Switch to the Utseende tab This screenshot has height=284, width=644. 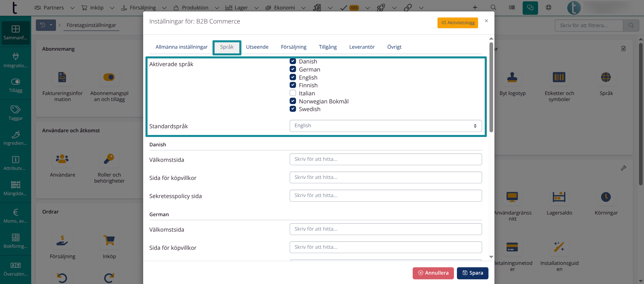pos(257,47)
